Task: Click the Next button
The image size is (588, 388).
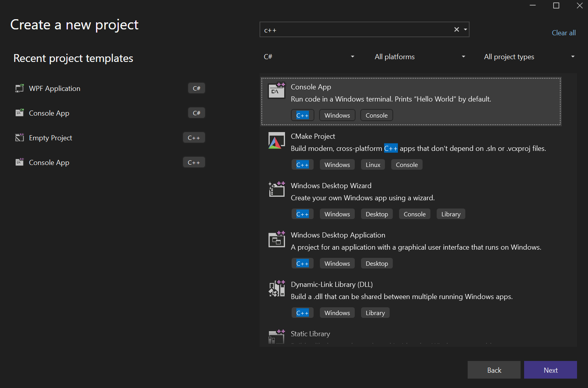Action: point(550,370)
